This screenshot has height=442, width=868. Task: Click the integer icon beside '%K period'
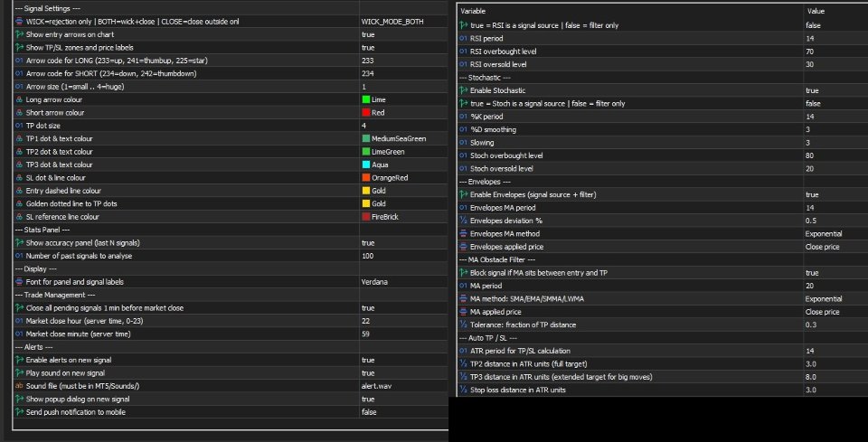[464, 117]
